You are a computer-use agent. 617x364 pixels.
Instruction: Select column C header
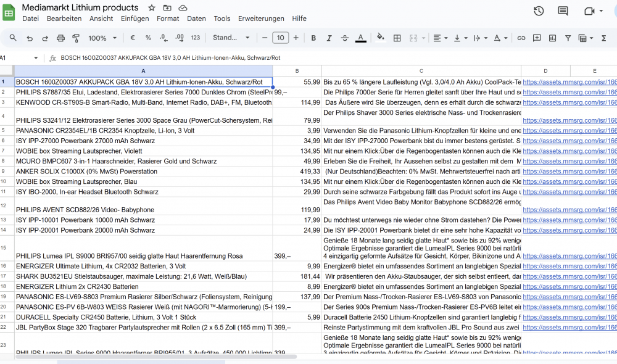(421, 71)
